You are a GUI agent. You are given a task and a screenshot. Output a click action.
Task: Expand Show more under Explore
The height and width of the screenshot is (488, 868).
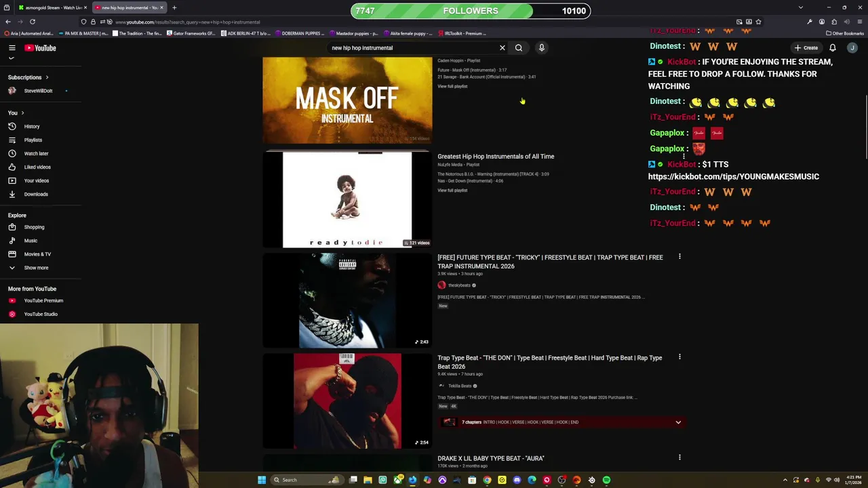pyautogui.click(x=36, y=268)
